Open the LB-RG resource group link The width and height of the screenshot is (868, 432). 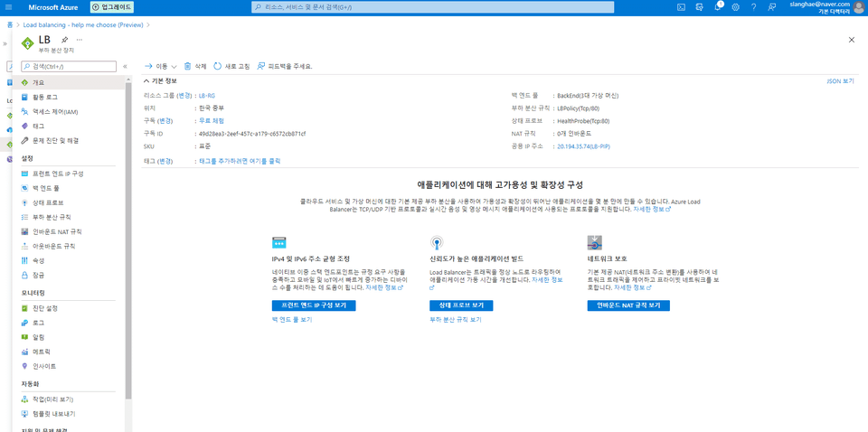(x=207, y=96)
